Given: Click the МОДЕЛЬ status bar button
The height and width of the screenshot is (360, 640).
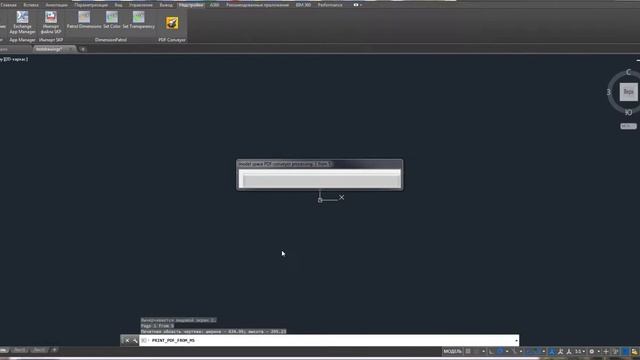Looking at the screenshot, I should 452,351.
